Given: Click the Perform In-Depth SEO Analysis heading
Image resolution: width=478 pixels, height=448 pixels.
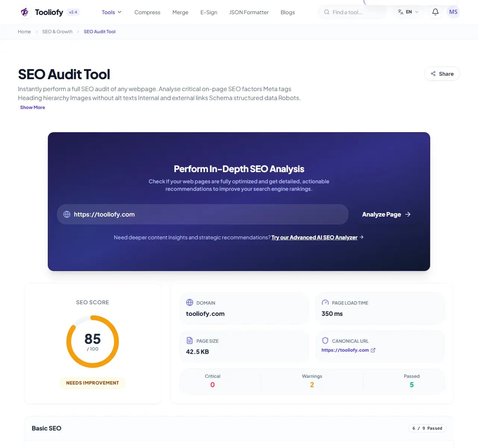Looking at the screenshot, I should [239, 169].
